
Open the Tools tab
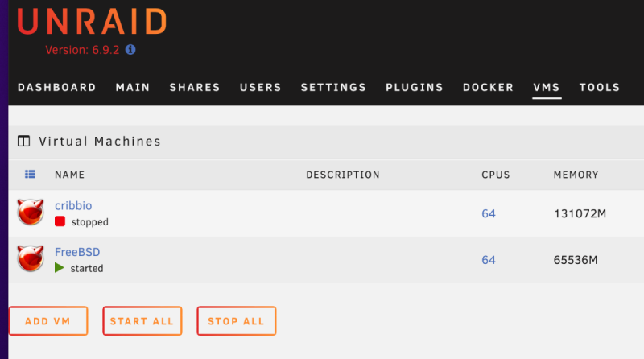pos(599,88)
